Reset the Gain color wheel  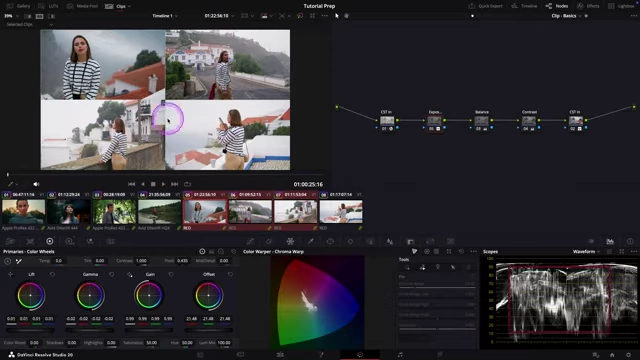coord(171,274)
